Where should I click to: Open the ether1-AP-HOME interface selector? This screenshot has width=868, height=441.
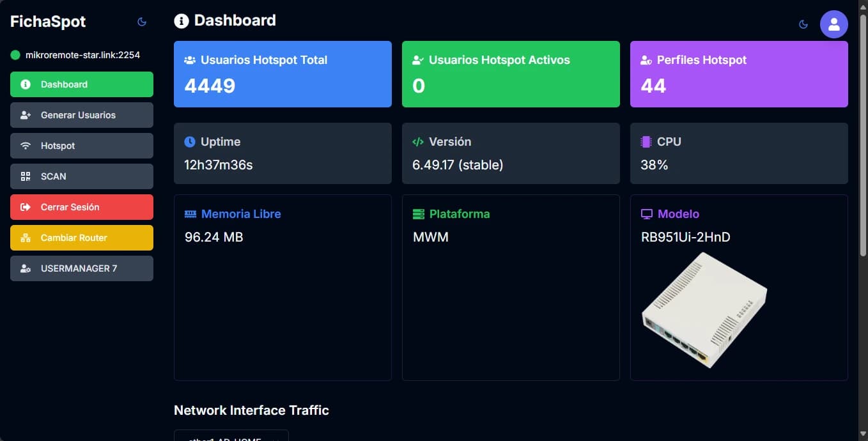pos(231,438)
